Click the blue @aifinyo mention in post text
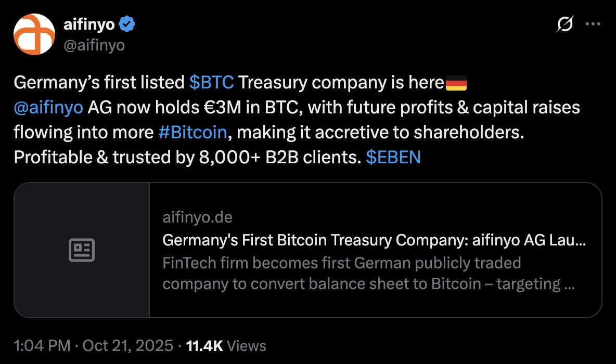 point(48,107)
